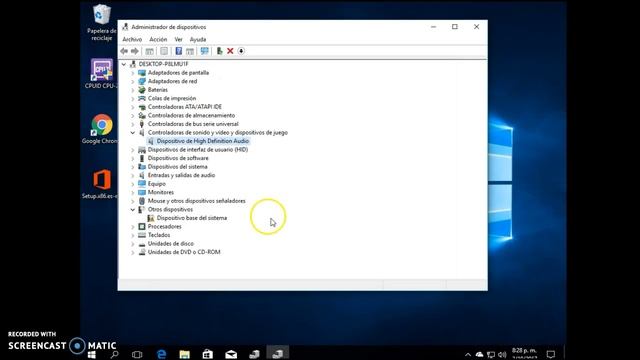Click the Monitores display icon

pos(142,192)
